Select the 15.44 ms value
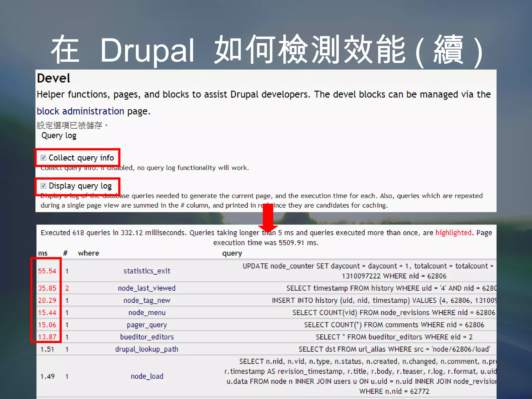 coord(47,312)
